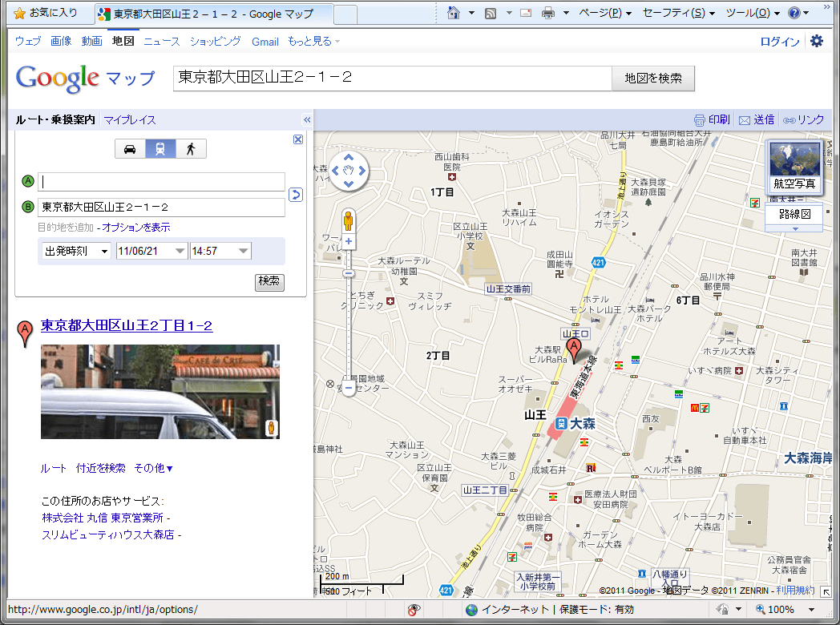Pan the map downward
840x625 pixels.
click(349, 184)
